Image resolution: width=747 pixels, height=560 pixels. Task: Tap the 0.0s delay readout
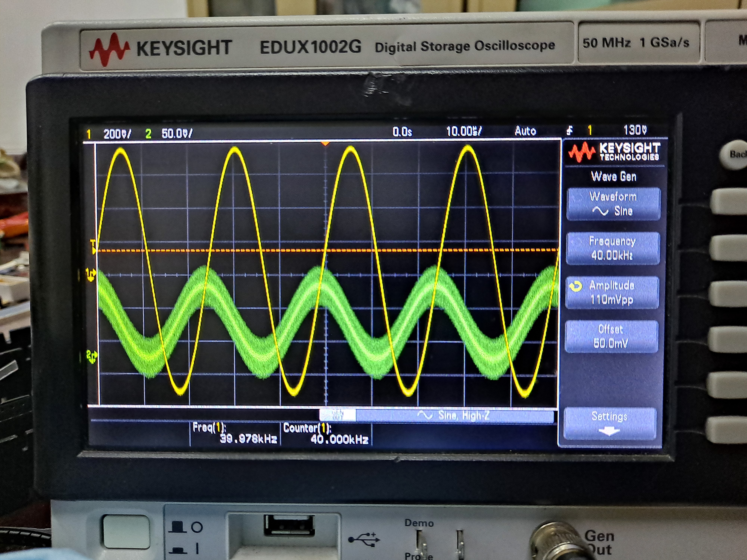point(402,132)
